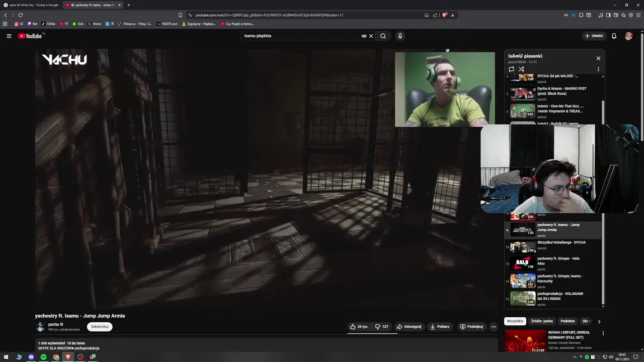Play DYCHA (M jak MIŁOŚĆ) from playlist
The height and width of the screenshot is (362, 644).
pyautogui.click(x=553, y=77)
